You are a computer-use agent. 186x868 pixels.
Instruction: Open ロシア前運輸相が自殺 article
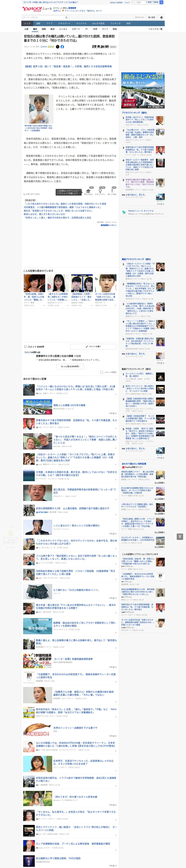point(73,844)
